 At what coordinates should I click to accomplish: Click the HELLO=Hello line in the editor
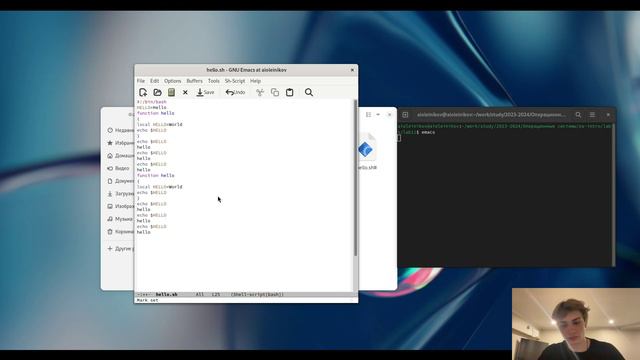point(152,107)
